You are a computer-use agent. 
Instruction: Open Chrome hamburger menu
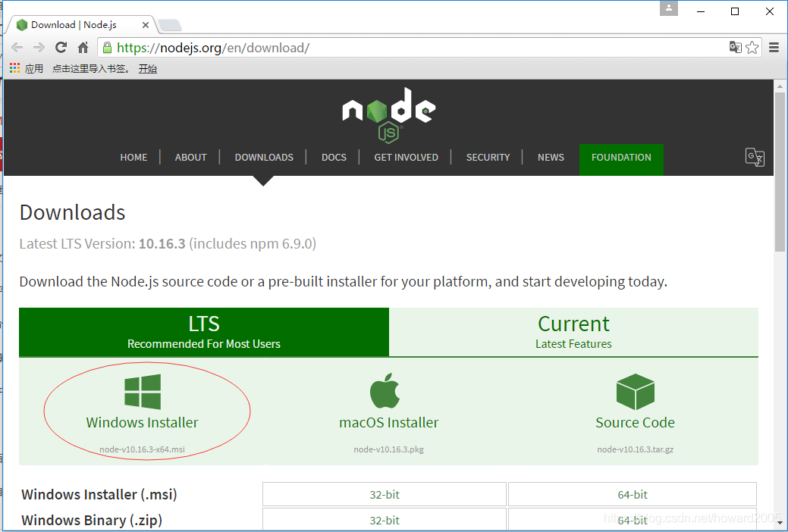[x=774, y=47]
